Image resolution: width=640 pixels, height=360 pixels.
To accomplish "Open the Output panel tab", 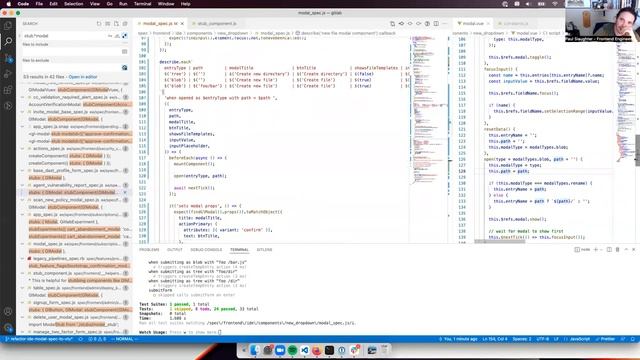I will click(x=175, y=249).
